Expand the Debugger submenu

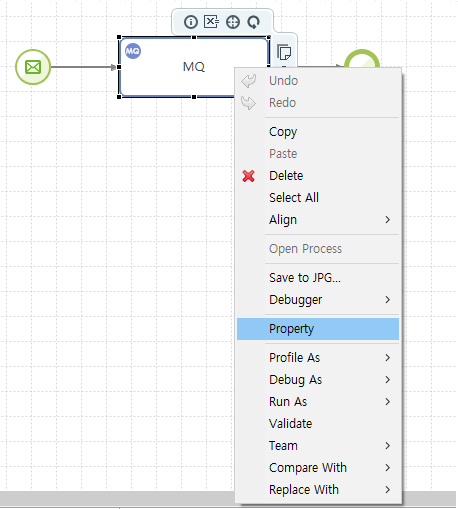(x=318, y=300)
